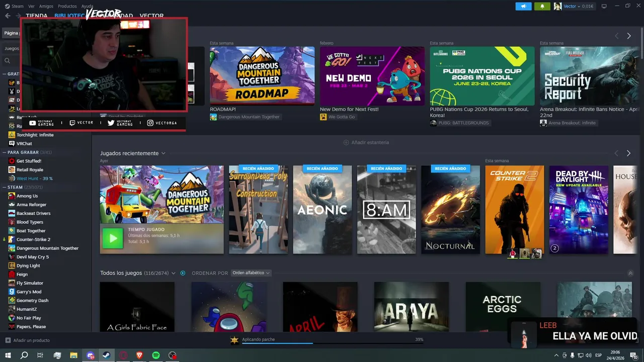Open the Ver menu
Image resolution: width=644 pixels, height=362 pixels.
point(32,6)
